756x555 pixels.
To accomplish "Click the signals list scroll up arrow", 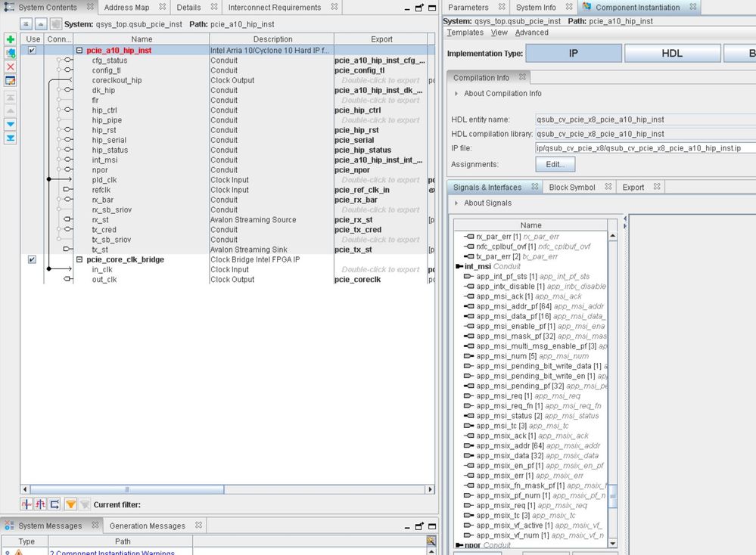I will coord(613,236).
